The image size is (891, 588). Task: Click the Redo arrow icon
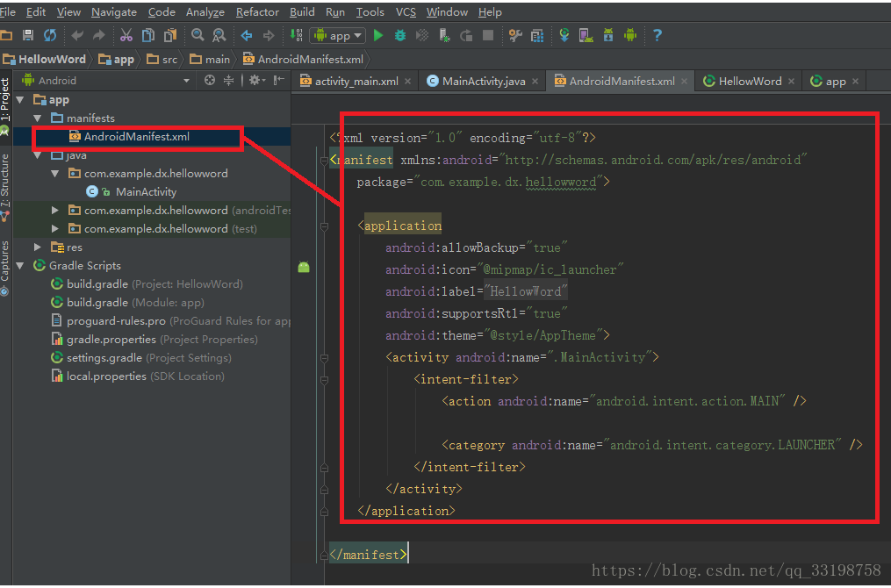coord(99,35)
